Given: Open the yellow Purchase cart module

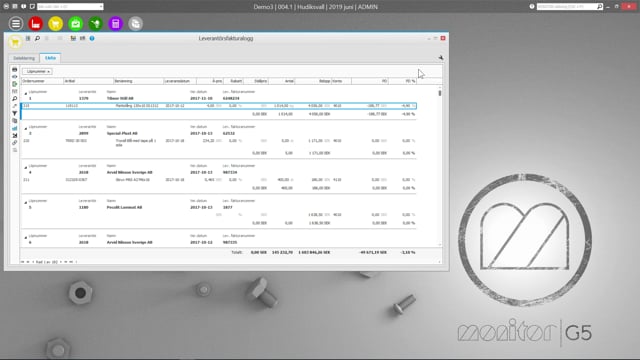Looking at the screenshot, I should tap(56, 24).
